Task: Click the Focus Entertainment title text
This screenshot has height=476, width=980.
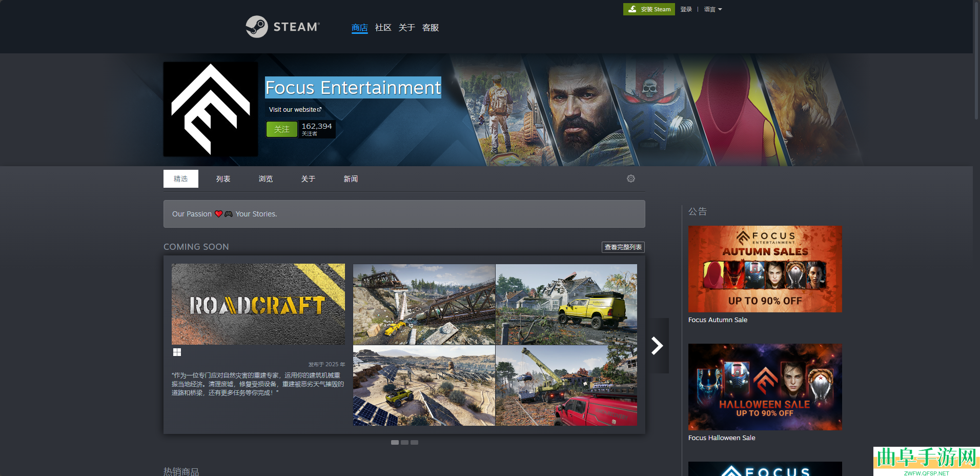Action: pyautogui.click(x=353, y=88)
